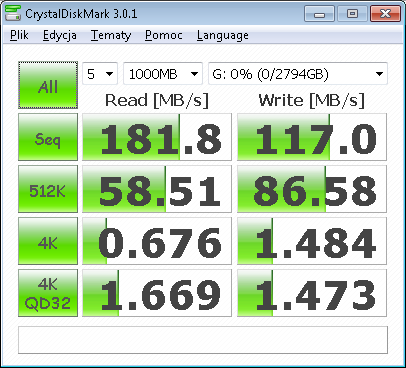The height and width of the screenshot is (368, 406).
Task: Minimize the CrystalDiskMark window
Action: coord(319,14)
